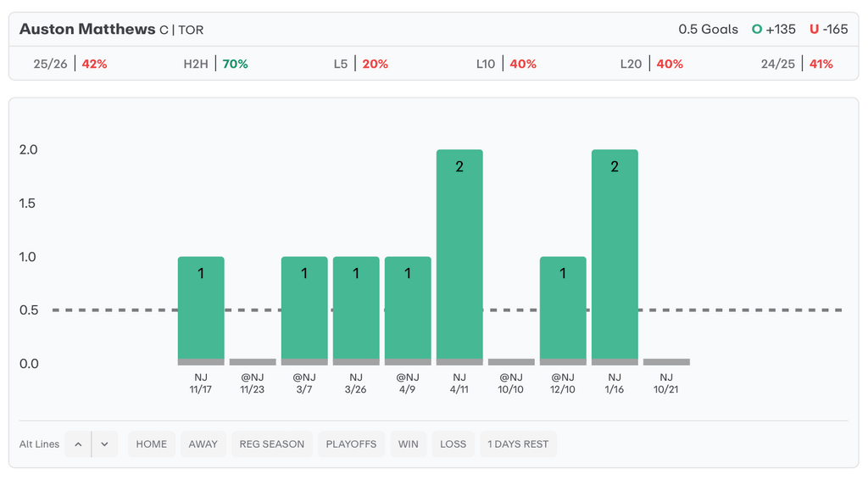Enable the PLAYOFFS filter
This screenshot has height=480, width=868.
(x=351, y=444)
